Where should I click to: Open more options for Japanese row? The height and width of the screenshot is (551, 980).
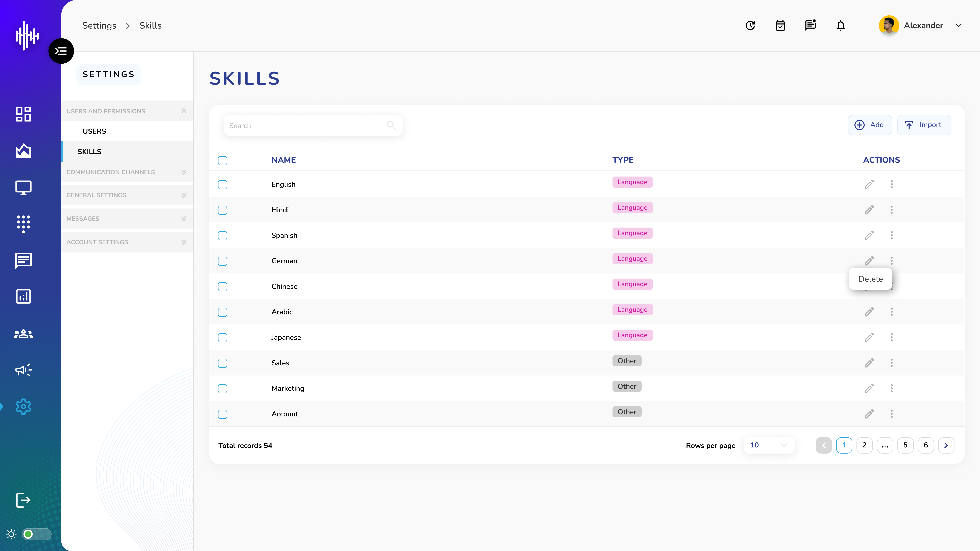coord(891,337)
